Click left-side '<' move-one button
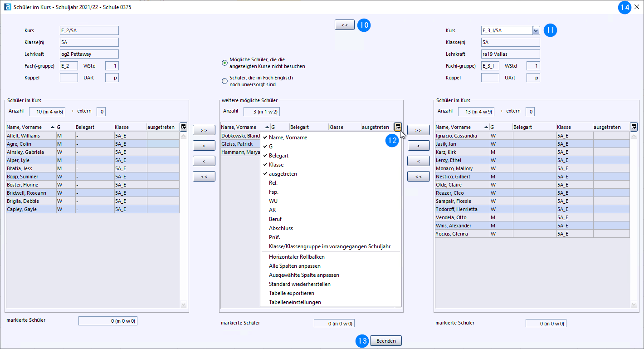Image resolution: width=644 pixels, height=349 pixels. point(204,161)
